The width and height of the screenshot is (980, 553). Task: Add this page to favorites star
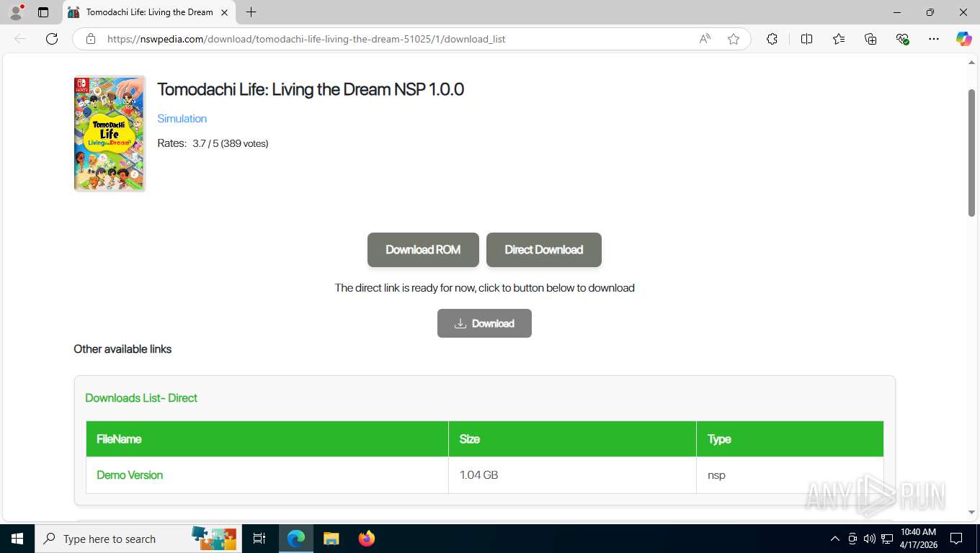(734, 39)
